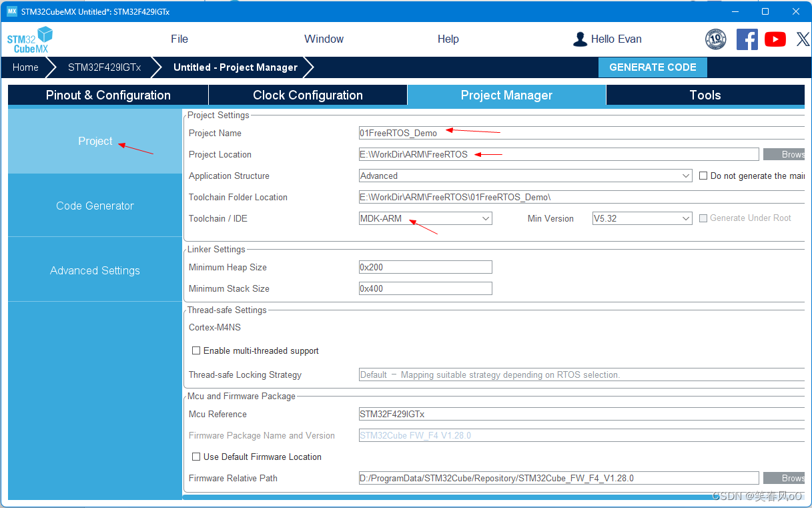This screenshot has height=508, width=812.
Task: Click the Firmware Relative Path field
Action: click(x=559, y=478)
